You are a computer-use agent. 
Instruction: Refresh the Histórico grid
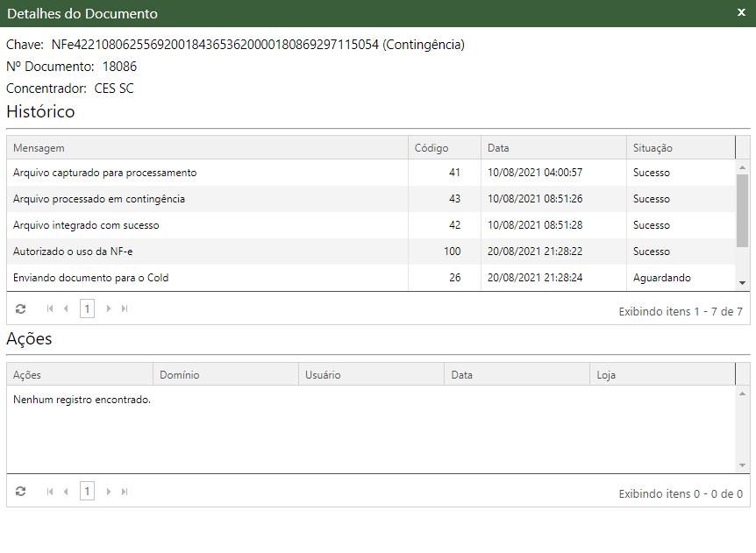(x=21, y=308)
